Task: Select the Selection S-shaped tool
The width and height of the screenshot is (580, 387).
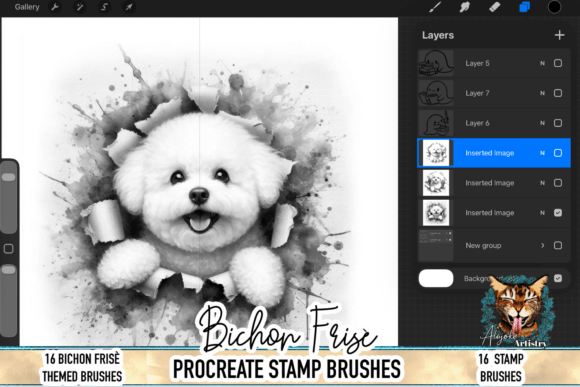Action: 104,7
